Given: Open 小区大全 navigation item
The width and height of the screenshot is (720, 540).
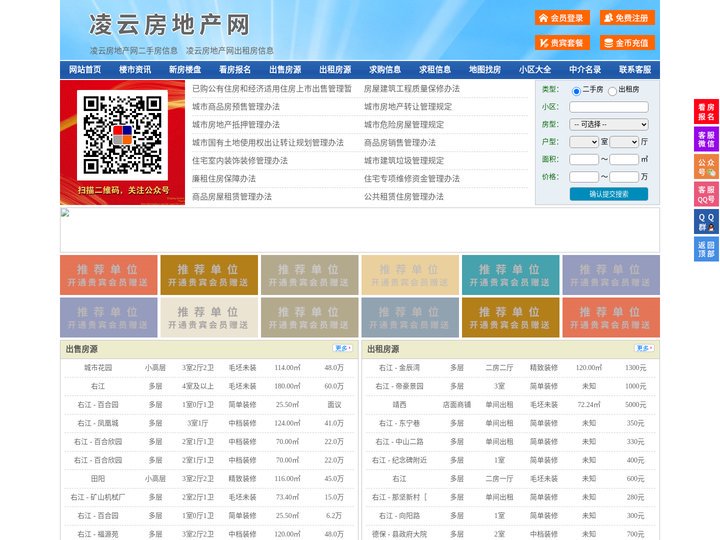Looking at the screenshot, I should pos(535,70).
